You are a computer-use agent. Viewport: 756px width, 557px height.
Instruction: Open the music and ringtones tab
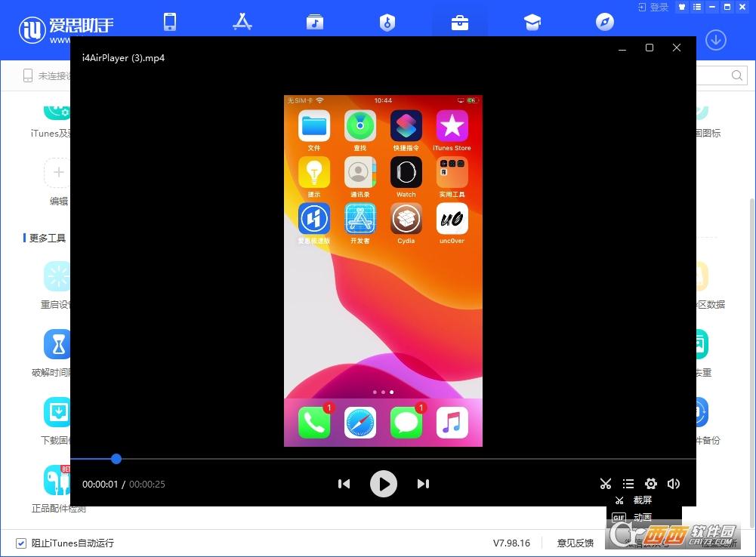(x=315, y=22)
